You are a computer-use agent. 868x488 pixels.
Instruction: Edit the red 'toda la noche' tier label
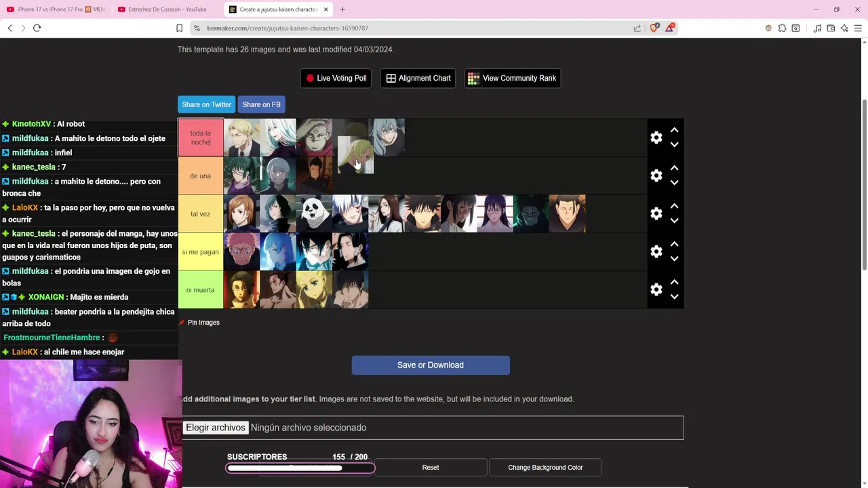coord(201,138)
